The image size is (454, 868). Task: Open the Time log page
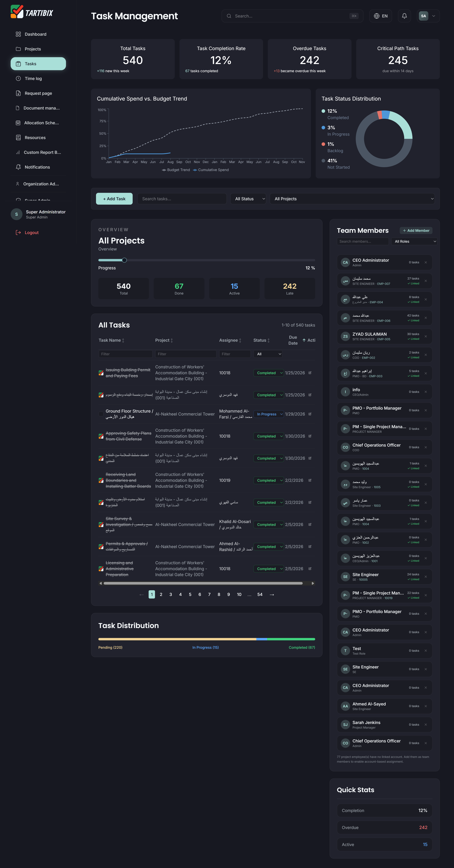38,79
